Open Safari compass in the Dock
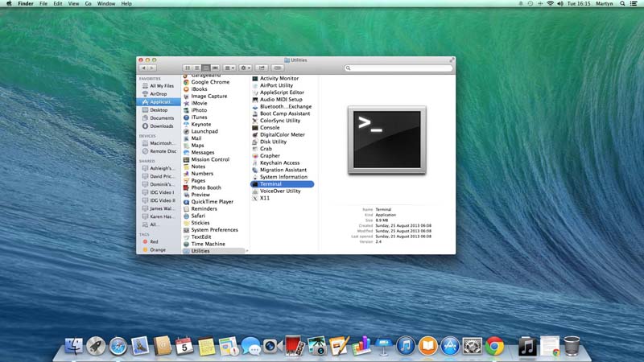 118,346
